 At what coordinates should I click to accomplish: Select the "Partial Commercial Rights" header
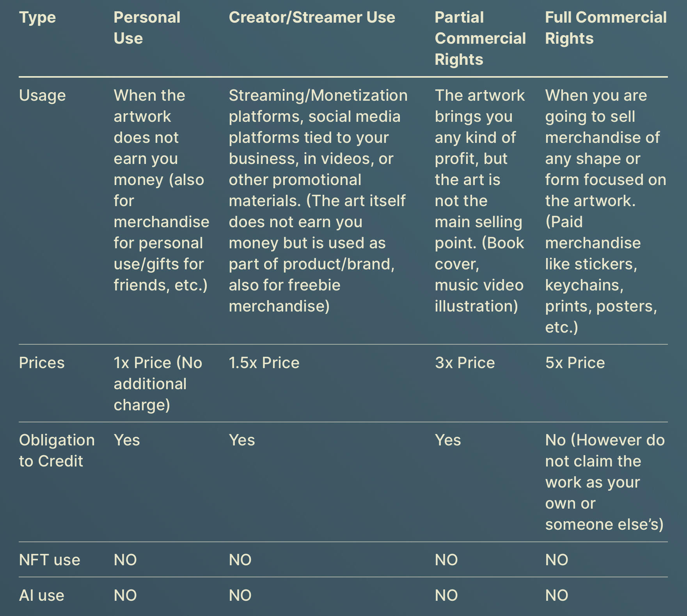coord(480,38)
